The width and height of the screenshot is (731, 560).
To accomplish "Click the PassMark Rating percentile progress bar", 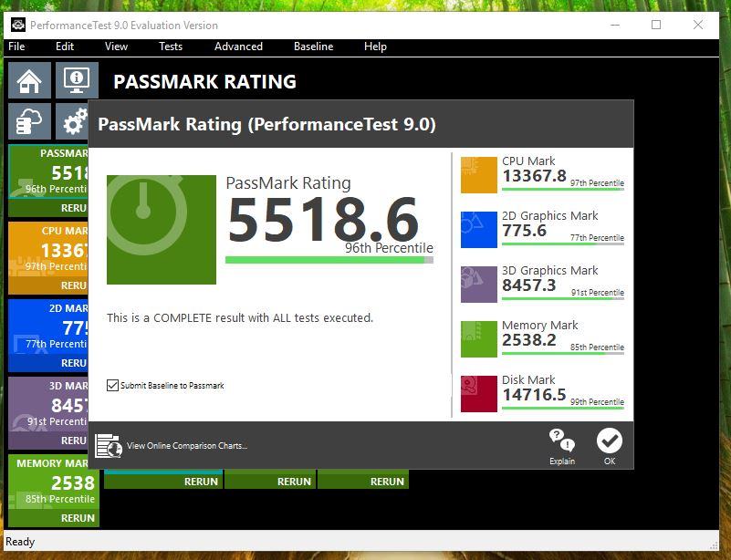I will coord(329,260).
